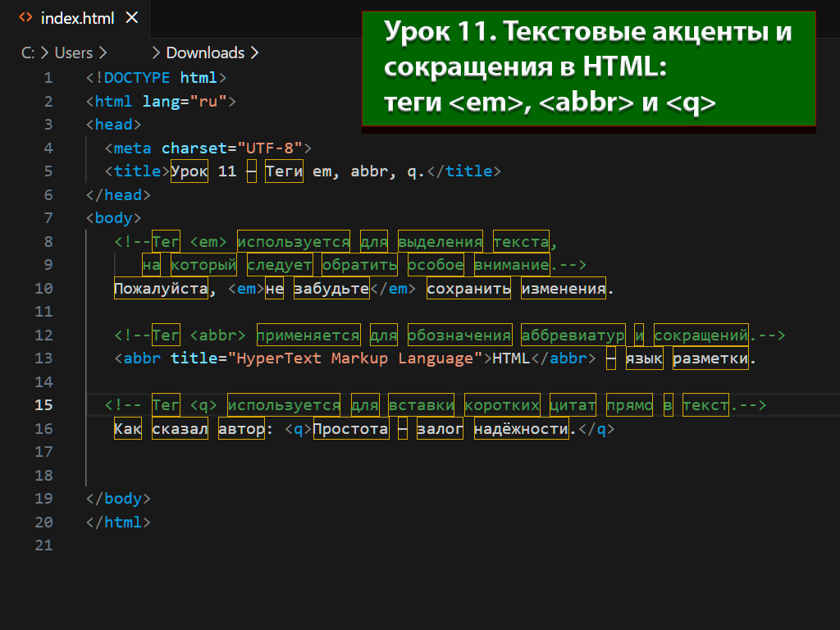Click the "UTF-8" charset value on line 4
The image size is (840, 630).
tap(271, 148)
